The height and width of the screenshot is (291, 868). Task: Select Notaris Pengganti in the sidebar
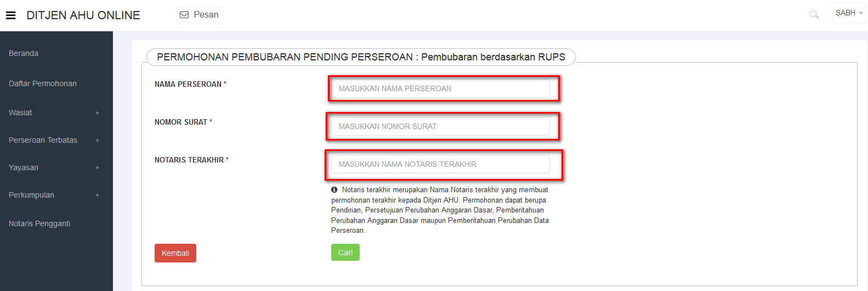[39, 223]
